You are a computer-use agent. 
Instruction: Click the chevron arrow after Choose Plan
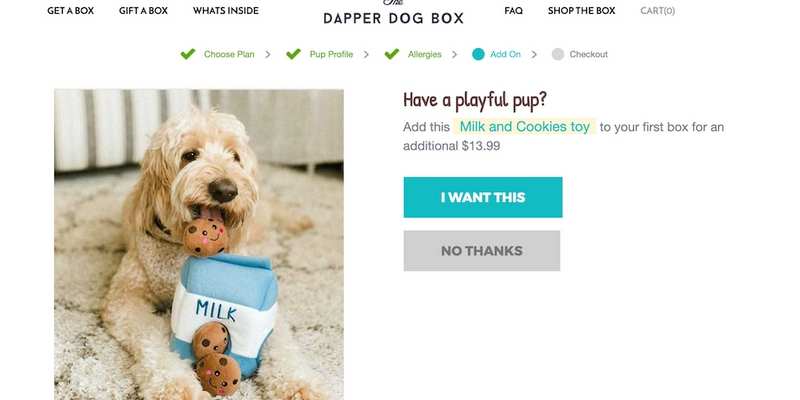[x=268, y=55]
